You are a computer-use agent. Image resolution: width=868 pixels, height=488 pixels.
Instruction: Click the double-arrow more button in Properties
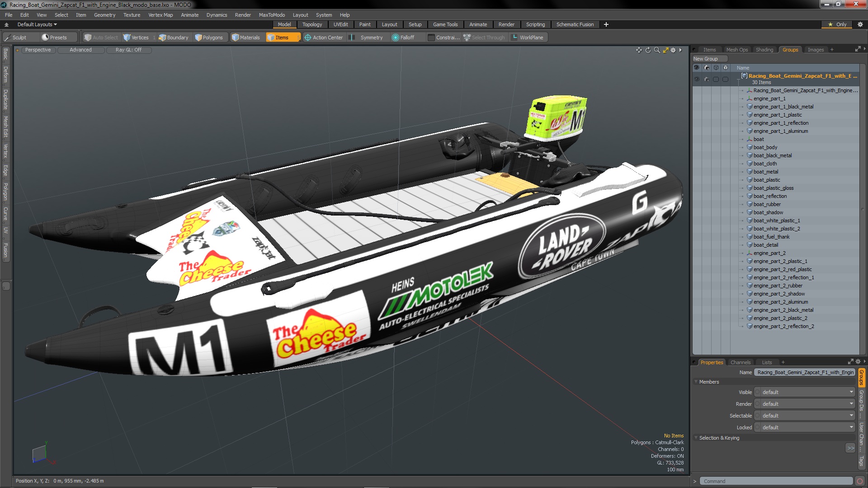pos(850,448)
